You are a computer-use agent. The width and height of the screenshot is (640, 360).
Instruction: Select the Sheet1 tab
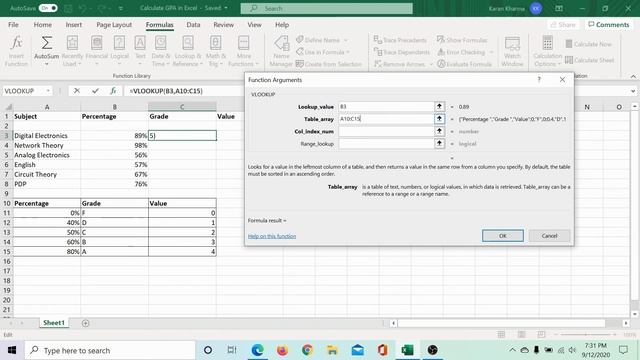point(54,323)
